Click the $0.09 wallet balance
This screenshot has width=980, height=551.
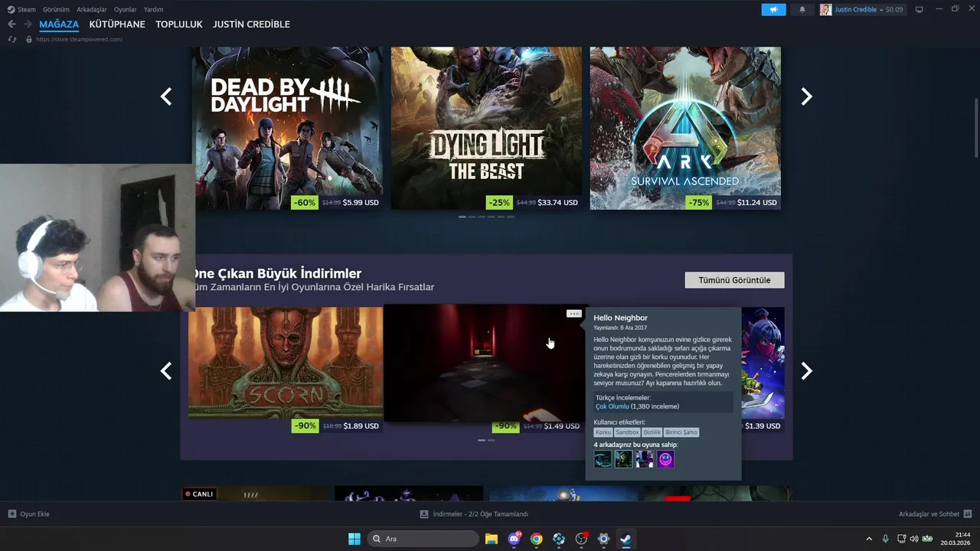(894, 9)
